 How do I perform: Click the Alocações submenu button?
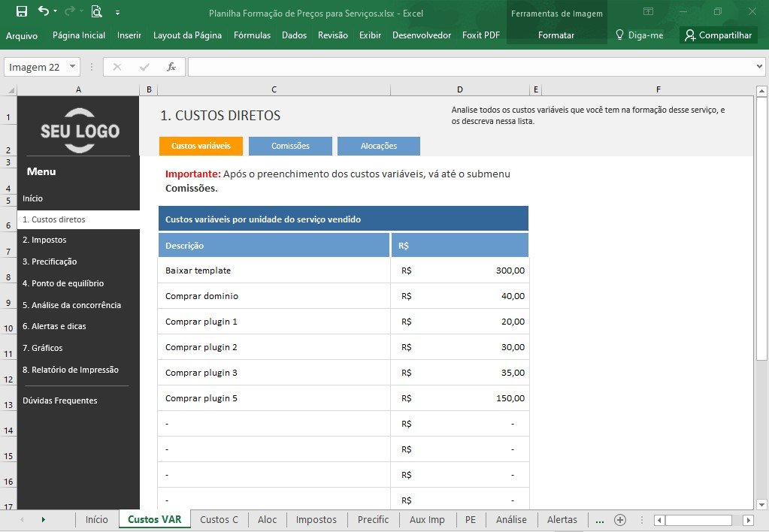click(x=379, y=146)
